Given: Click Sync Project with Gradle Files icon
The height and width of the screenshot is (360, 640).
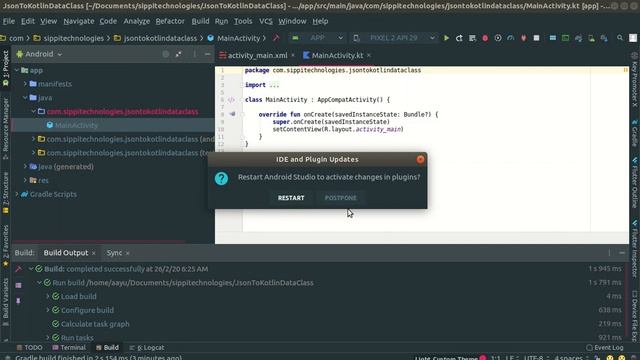Looking at the screenshot, I should click(578, 38).
